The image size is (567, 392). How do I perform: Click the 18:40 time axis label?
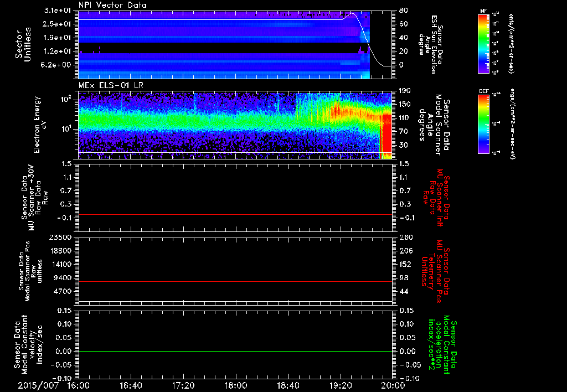[288, 385]
